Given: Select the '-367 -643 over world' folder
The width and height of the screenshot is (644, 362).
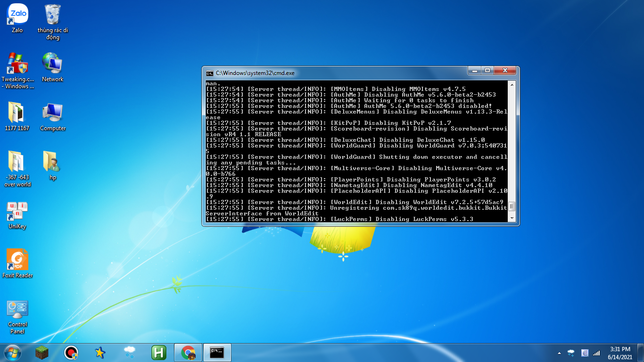Looking at the screenshot, I should click(x=17, y=162).
